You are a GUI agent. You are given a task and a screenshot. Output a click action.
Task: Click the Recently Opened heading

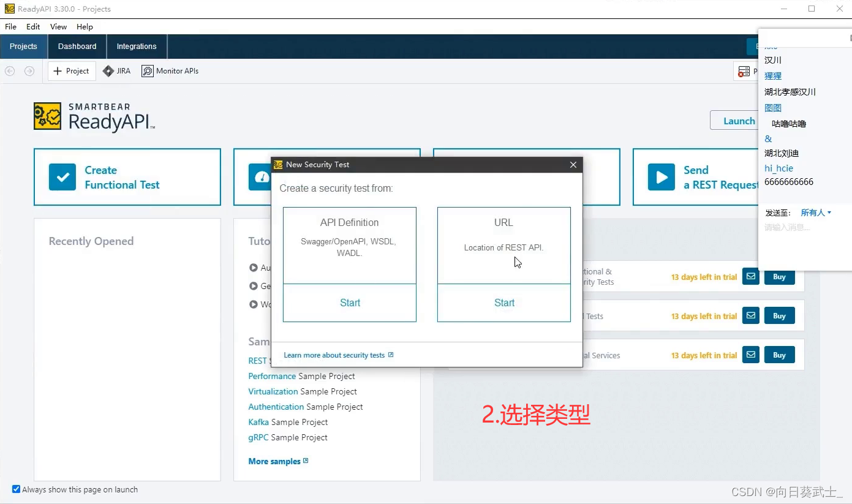pos(91,241)
